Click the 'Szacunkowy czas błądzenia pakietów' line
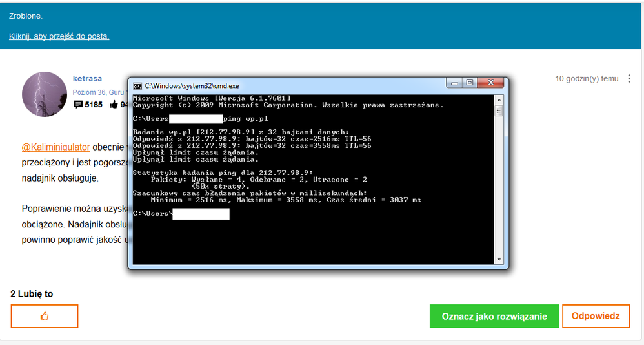 (250, 193)
